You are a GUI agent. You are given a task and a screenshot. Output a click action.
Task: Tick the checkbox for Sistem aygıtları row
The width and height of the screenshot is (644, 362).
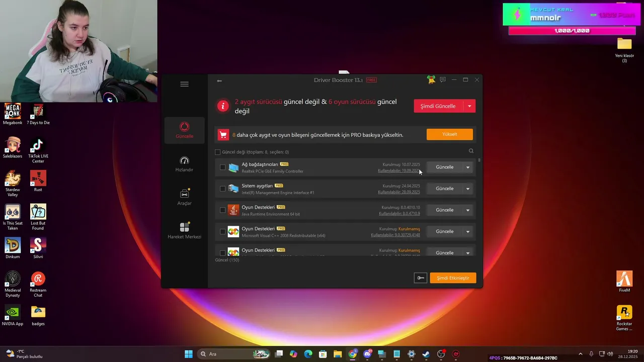click(x=223, y=189)
